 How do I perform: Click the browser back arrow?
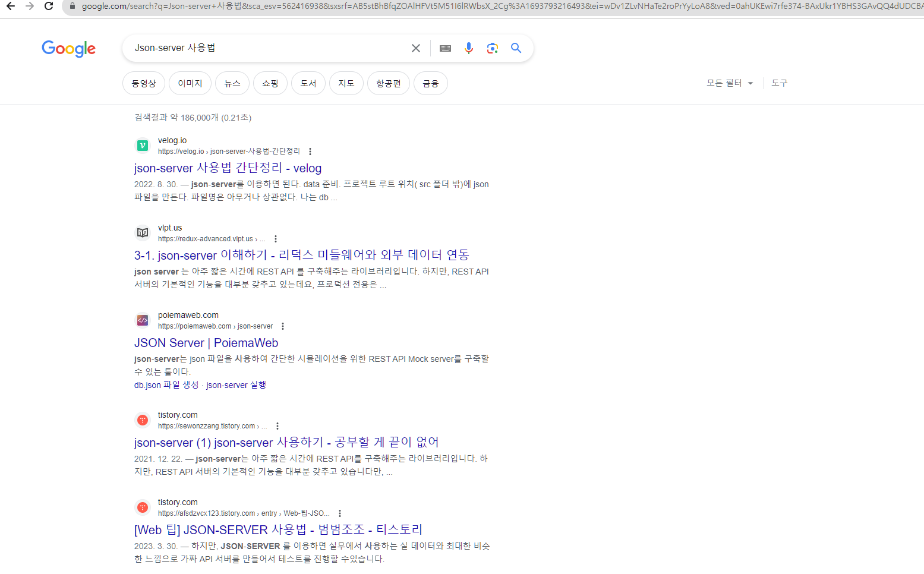11,6
